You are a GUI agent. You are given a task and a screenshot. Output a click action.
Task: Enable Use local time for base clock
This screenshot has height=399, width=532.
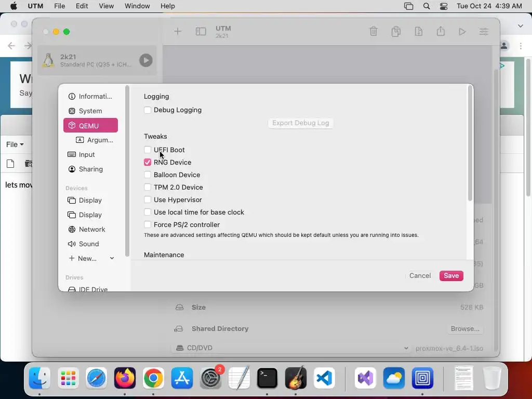(147, 212)
